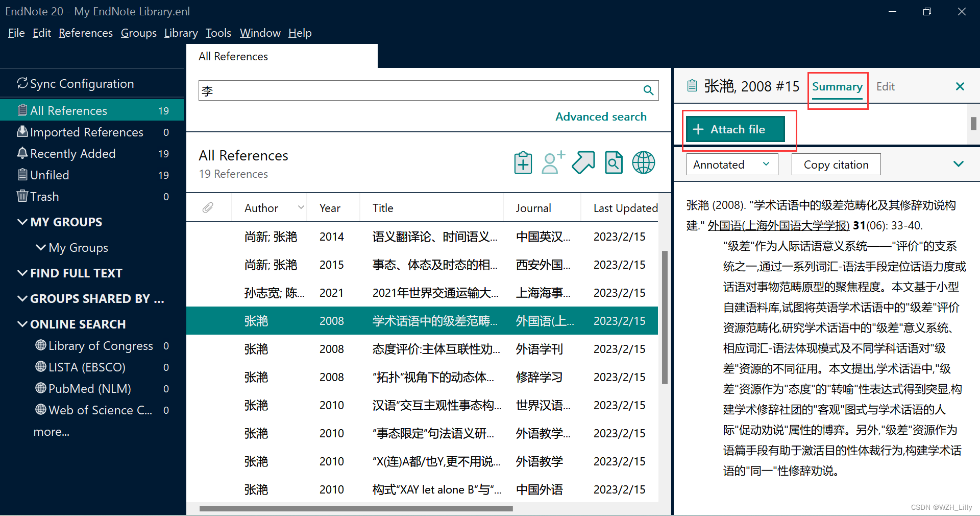
Task: Click the paperclip attachment column header
Action: pyautogui.click(x=208, y=207)
